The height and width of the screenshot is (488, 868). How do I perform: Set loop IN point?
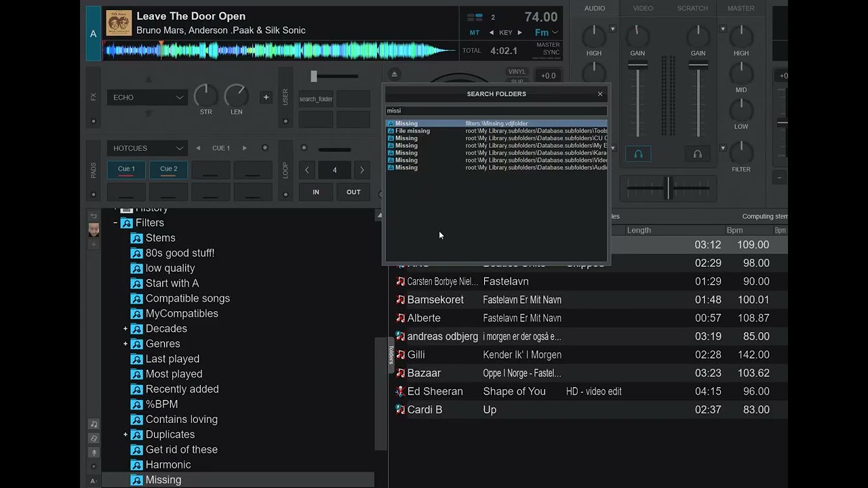pos(316,192)
